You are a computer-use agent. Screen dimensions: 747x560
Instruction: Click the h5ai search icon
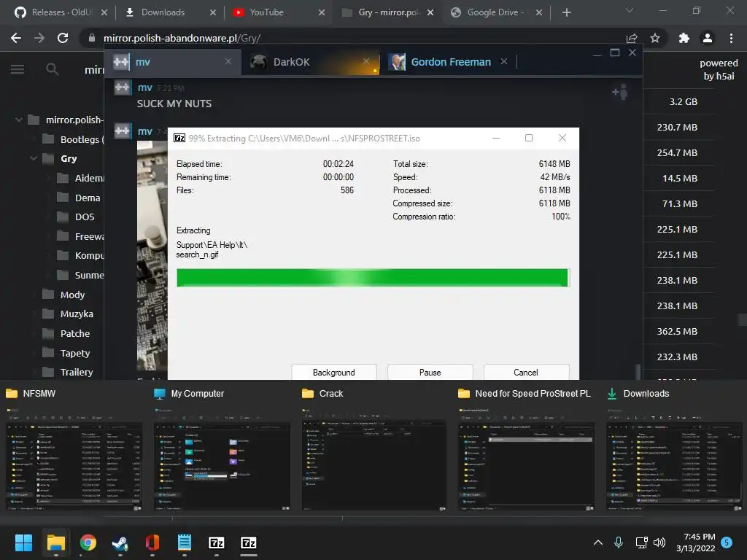(x=53, y=69)
